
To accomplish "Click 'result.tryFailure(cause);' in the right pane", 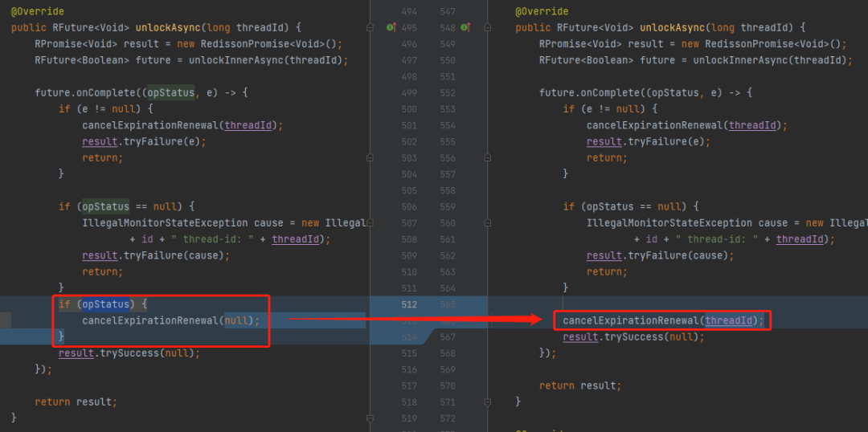I will (660, 255).
